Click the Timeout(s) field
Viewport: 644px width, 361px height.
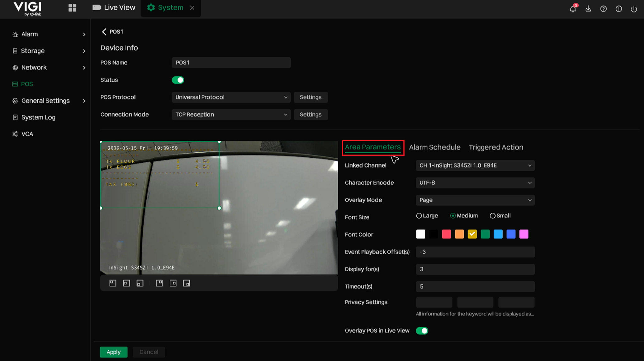[x=475, y=287]
